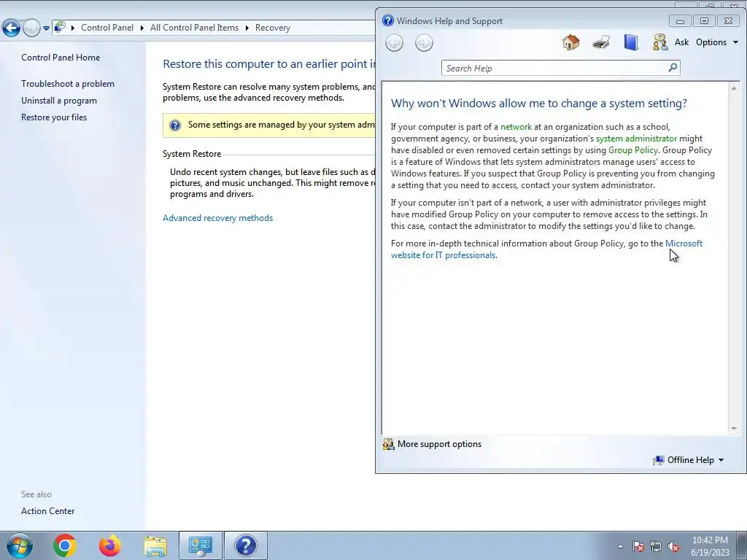Click the Show desktop strip in taskbar
747x560 pixels.
tap(743, 545)
